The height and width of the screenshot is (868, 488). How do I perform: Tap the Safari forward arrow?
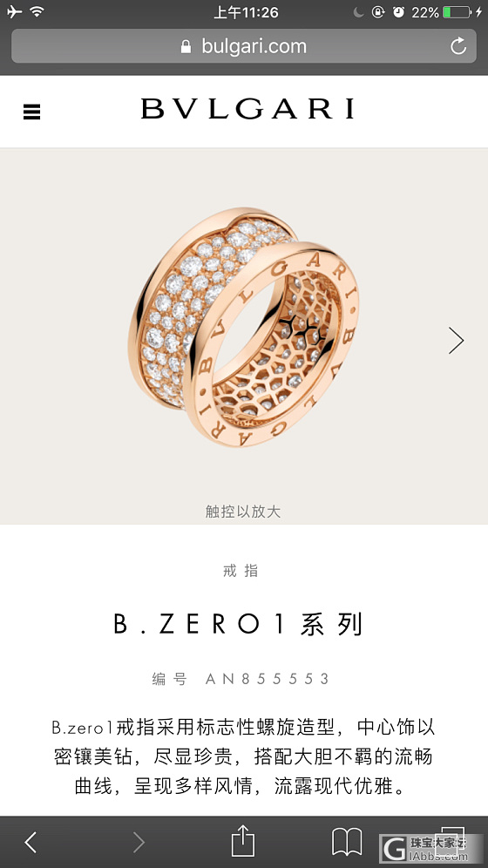(x=139, y=842)
